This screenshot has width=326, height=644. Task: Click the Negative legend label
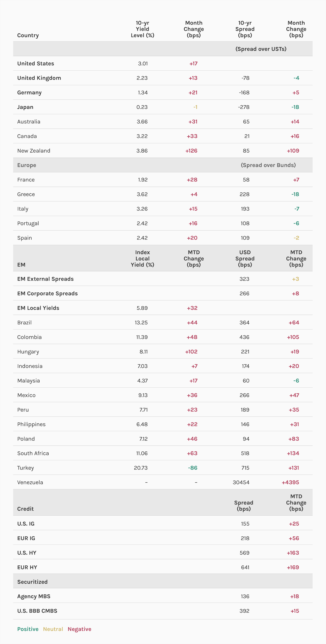(79, 629)
